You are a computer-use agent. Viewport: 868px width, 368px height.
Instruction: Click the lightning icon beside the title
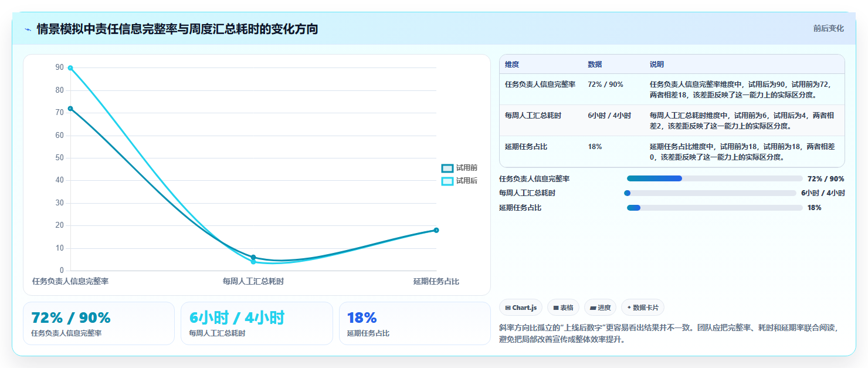28,29
